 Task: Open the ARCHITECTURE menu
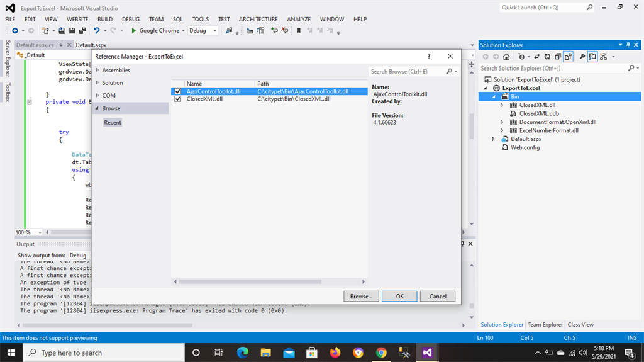coord(258,19)
